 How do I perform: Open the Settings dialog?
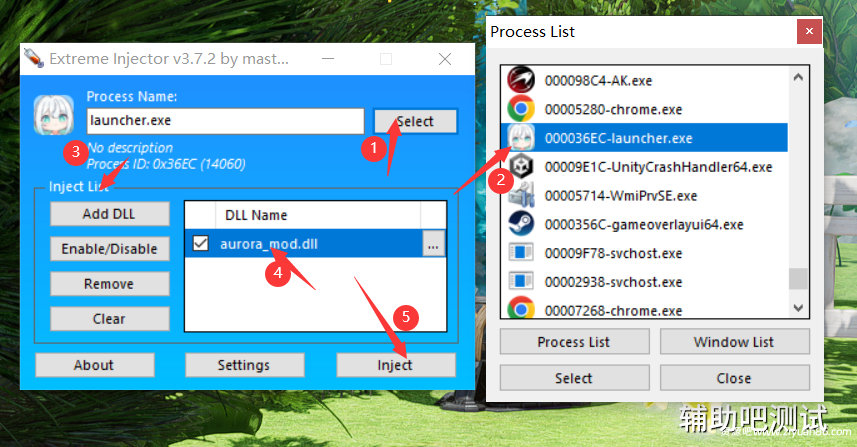pyautogui.click(x=243, y=365)
